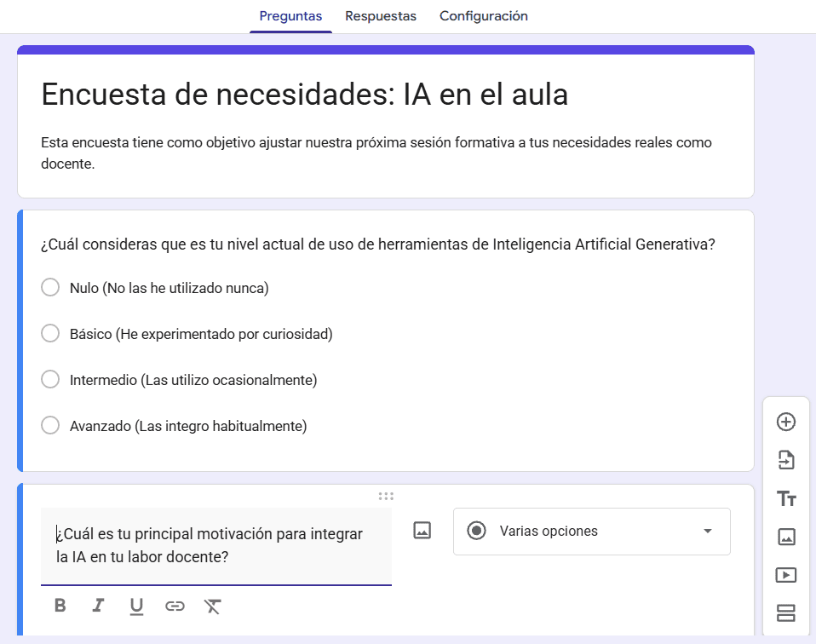The height and width of the screenshot is (644, 816).
Task: Open the Respuestas tab
Action: point(381,16)
